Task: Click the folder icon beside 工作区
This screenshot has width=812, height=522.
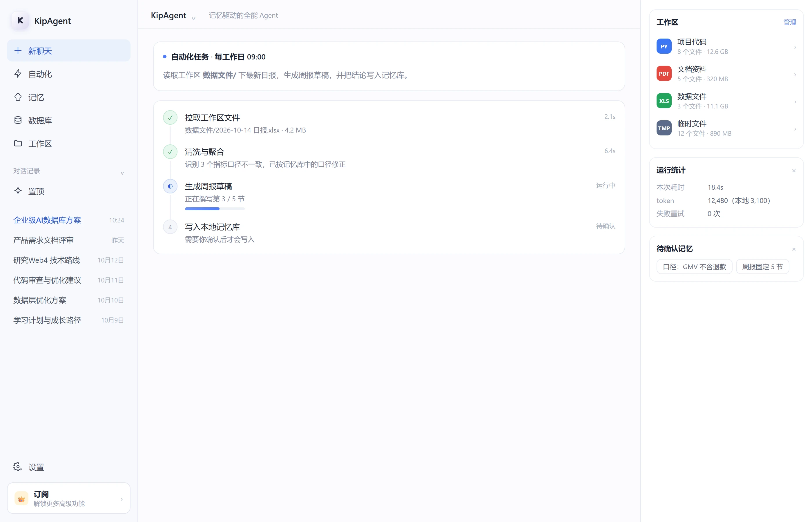Action: click(x=18, y=143)
